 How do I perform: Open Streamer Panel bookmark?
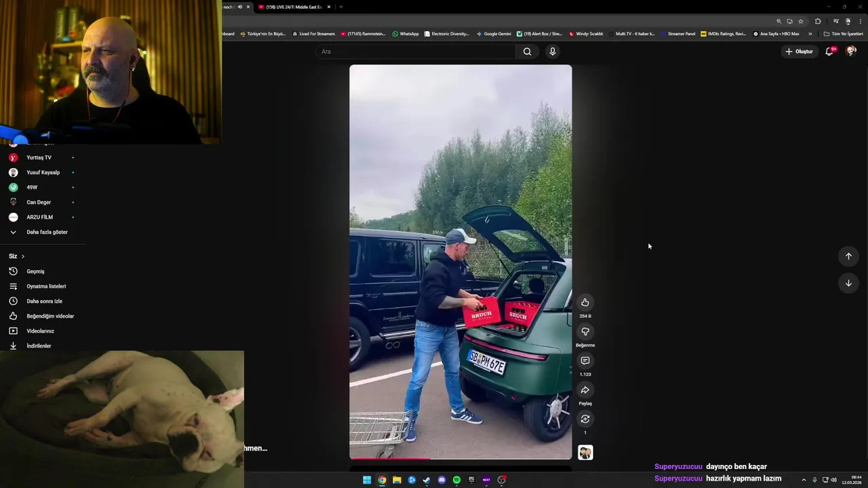click(x=677, y=33)
